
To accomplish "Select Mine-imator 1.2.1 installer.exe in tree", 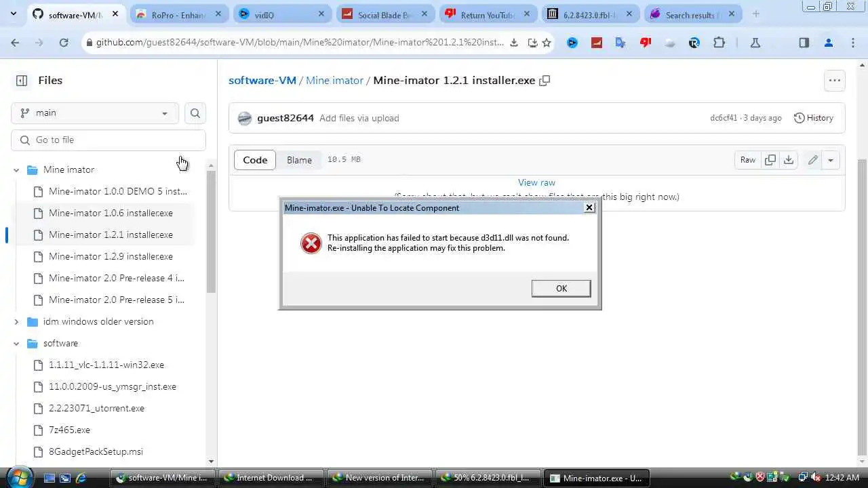I will 112,235.
